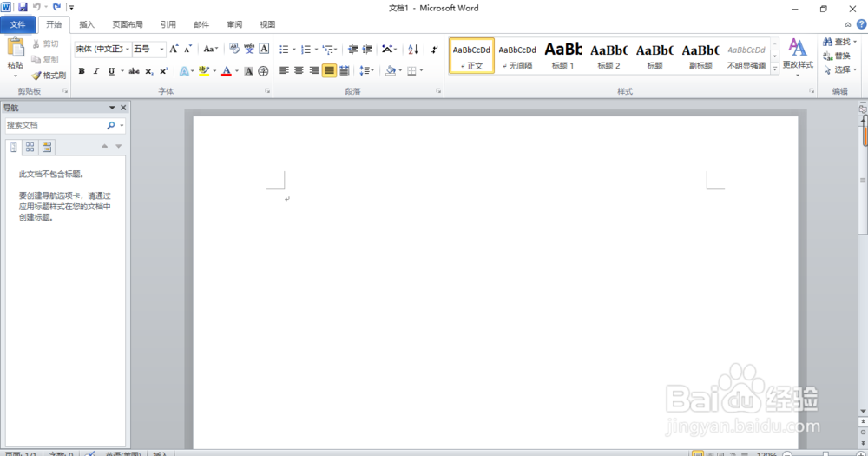Expand the bullets list dropdown
Screen dimensions: 868x456
(x=294, y=50)
